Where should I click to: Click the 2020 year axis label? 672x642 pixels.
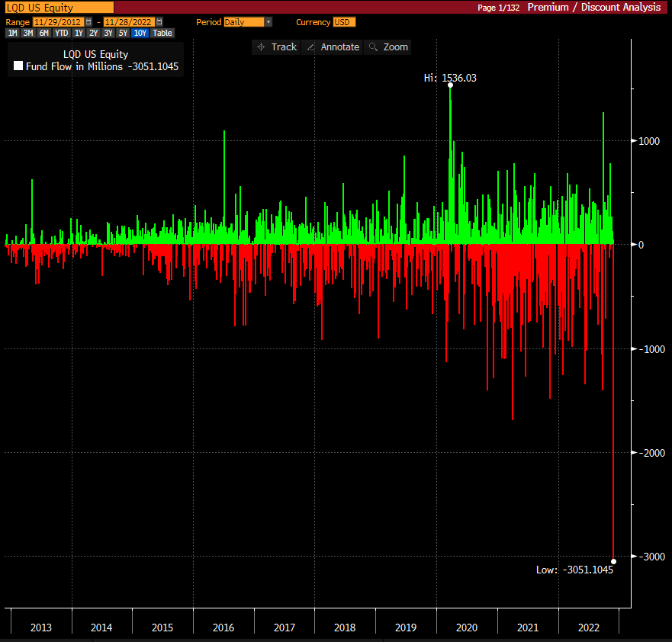click(x=466, y=628)
